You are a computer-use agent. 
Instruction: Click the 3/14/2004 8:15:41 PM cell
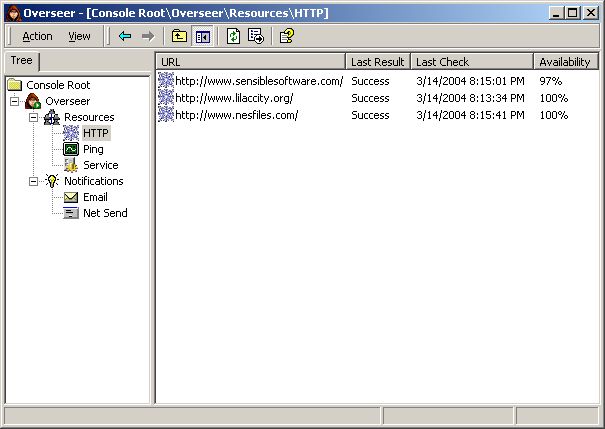pos(470,115)
